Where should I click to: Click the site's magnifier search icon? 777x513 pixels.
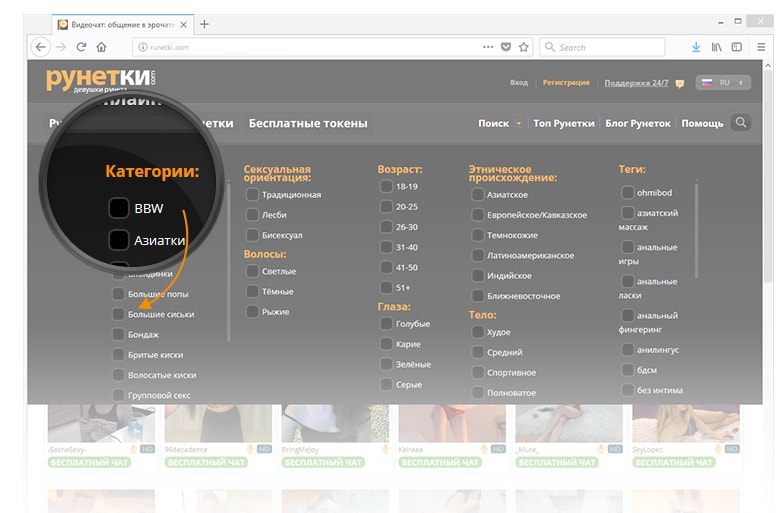pos(740,123)
